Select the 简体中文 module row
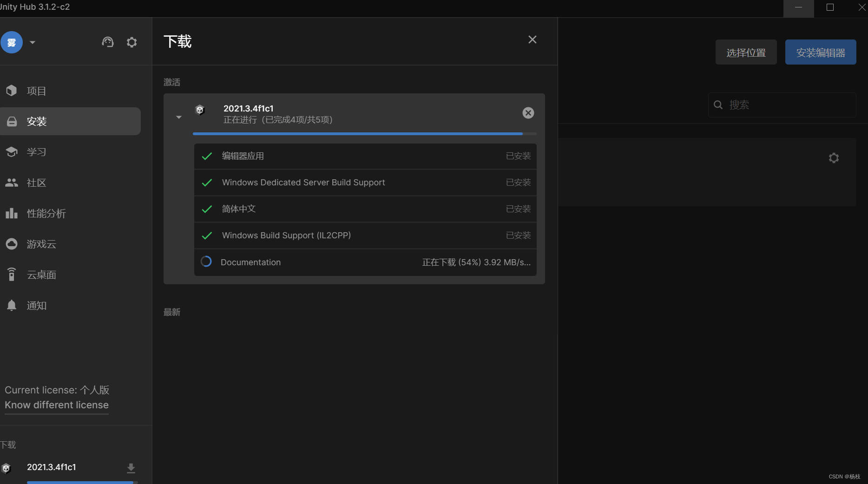The height and width of the screenshot is (484, 868). (365, 209)
